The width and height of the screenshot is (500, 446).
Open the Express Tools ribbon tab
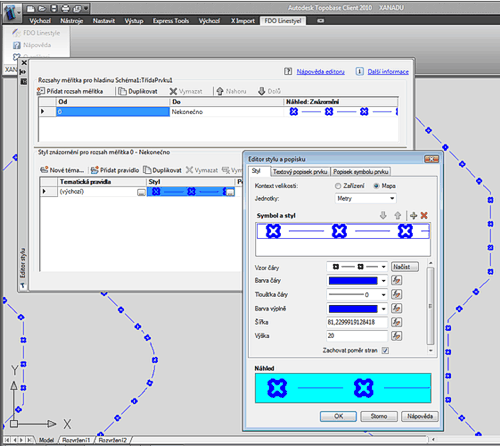coord(171,21)
